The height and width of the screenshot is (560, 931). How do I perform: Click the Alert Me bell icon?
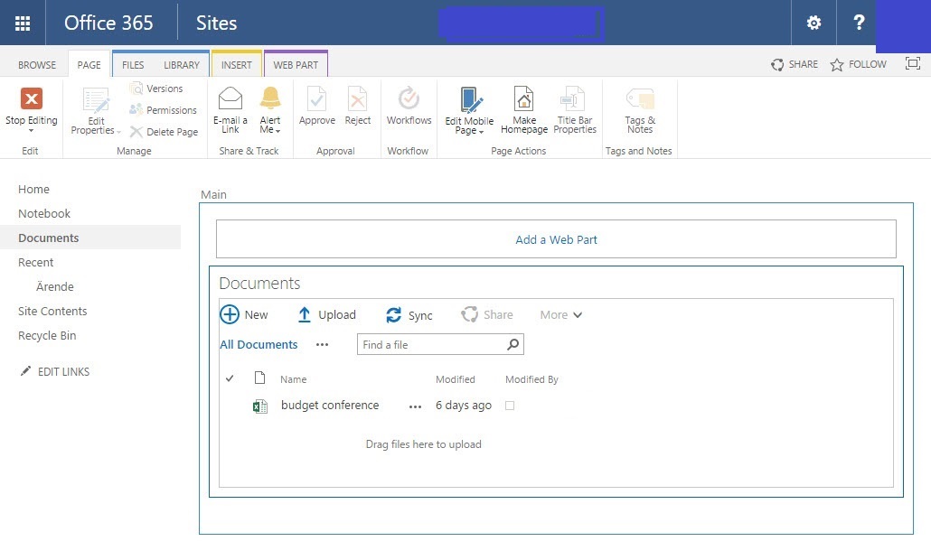(x=270, y=98)
